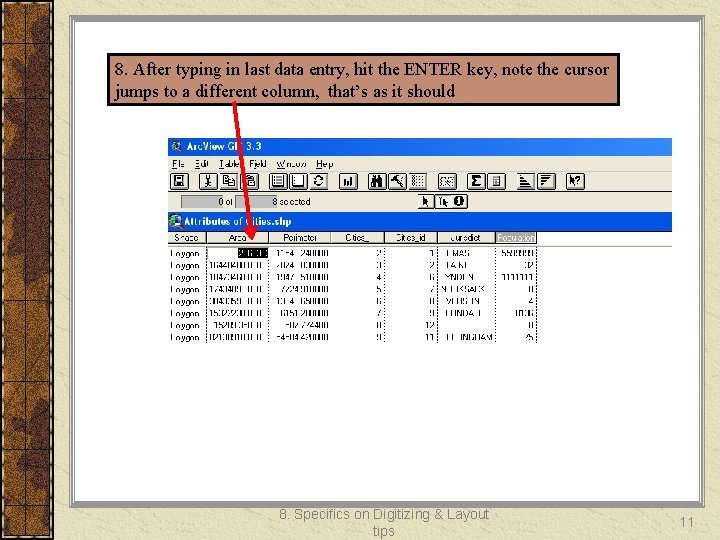The height and width of the screenshot is (540, 720).
Task: Click the Switch Selection icon
Action: click(x=319, y=181)
